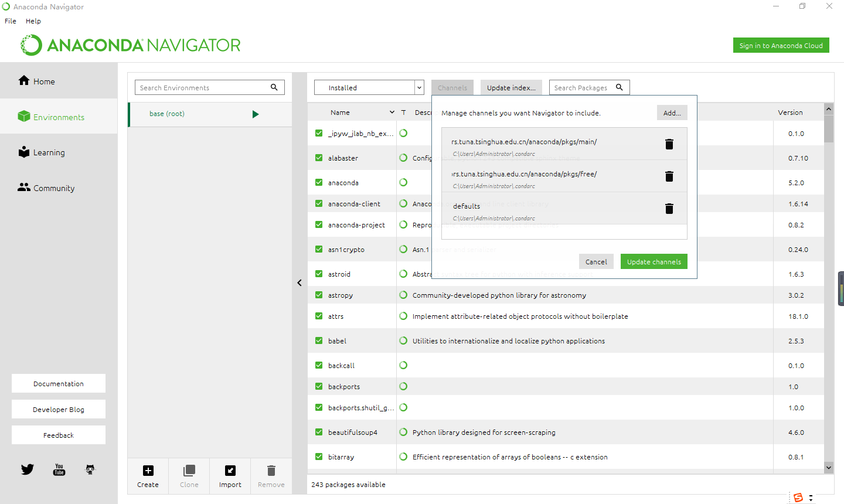Screen dimensions: 844x504
Task: Open the Documentation link button
Action: [59, 383]
